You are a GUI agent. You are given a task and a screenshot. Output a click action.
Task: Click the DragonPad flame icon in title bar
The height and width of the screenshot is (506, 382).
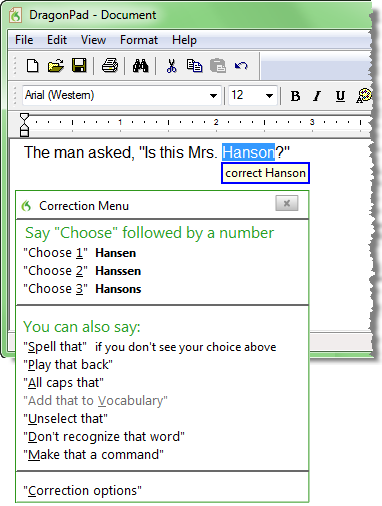pos(15,15)
